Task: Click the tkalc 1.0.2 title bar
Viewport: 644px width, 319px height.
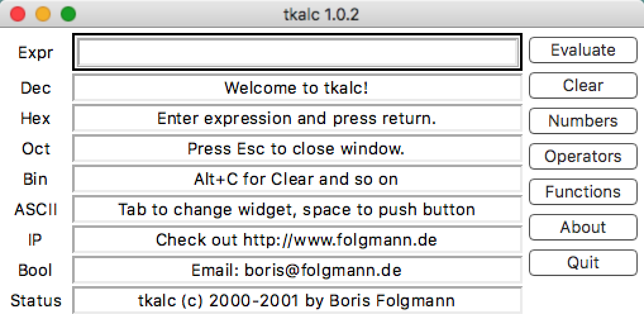Action: [x=321, y=13]
